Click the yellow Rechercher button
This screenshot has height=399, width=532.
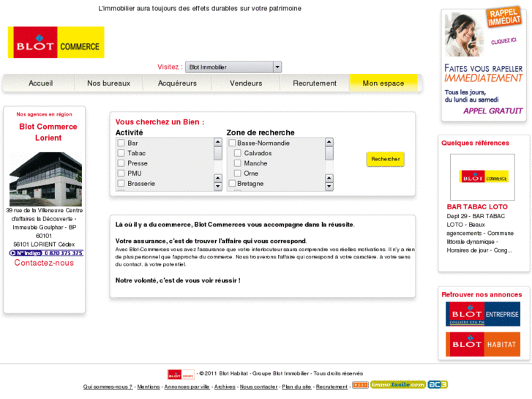point(386,159)
